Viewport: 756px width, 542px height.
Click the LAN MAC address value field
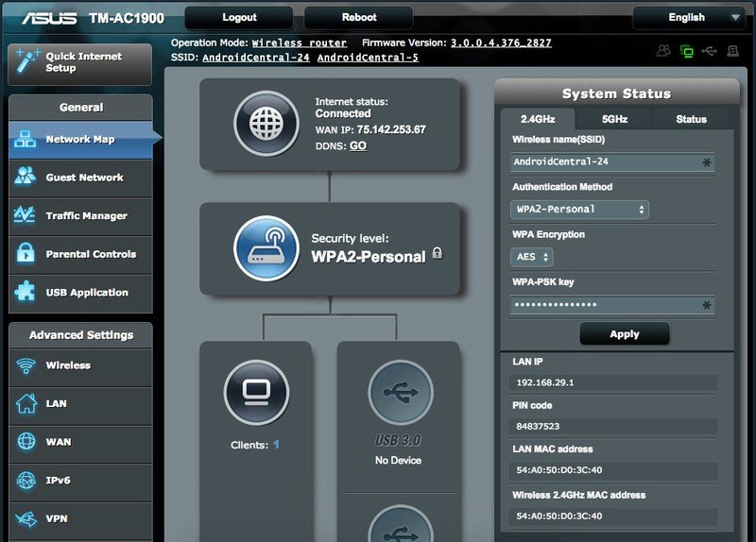(x=612, y=470)
